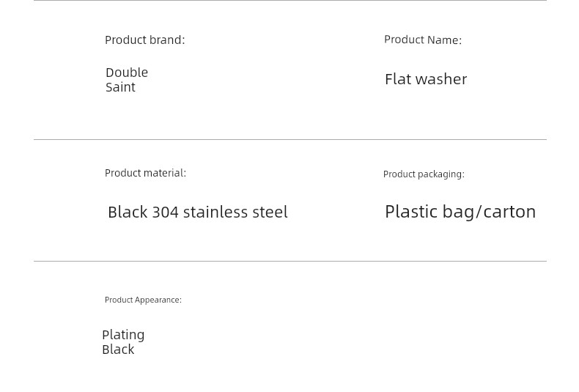The width and height of the screenshot is (579, 392).
Task: Select the word "Plating" in appearance value
Action: tap(123, 335)
